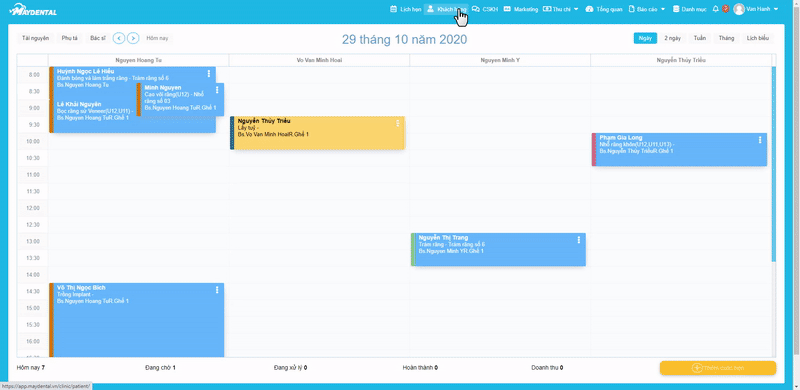Select the Bác sĩ filter
The height and width of the screenshot is (390, 800).
click(98, 38)
